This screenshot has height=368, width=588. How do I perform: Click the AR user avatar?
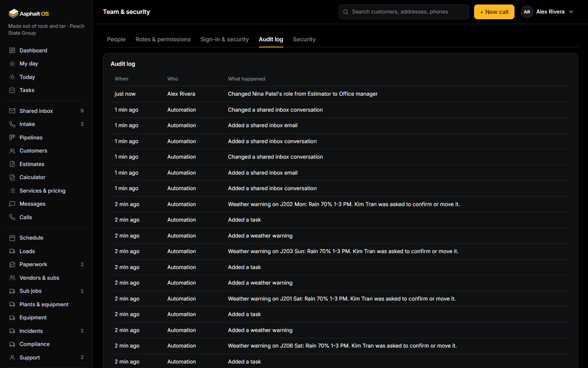tap(527, 12)
